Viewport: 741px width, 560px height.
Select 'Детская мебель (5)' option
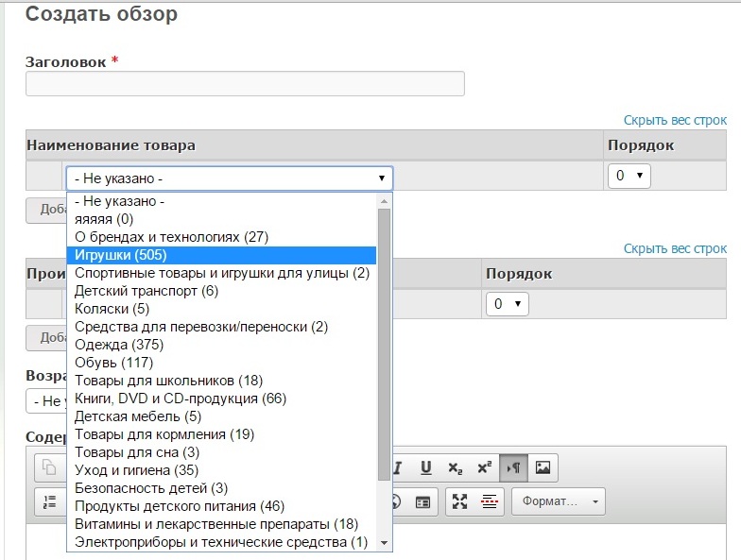pyautogui.click(x=222, y=416)
